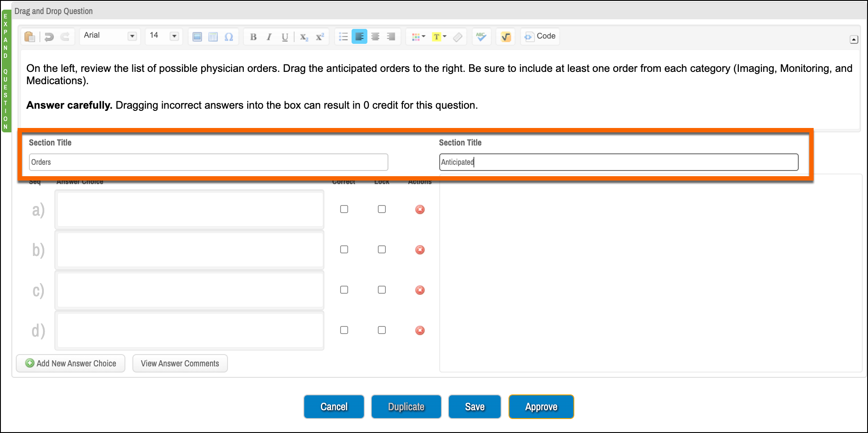
Task: Insert an image into the question text
Action: point(197,37)
